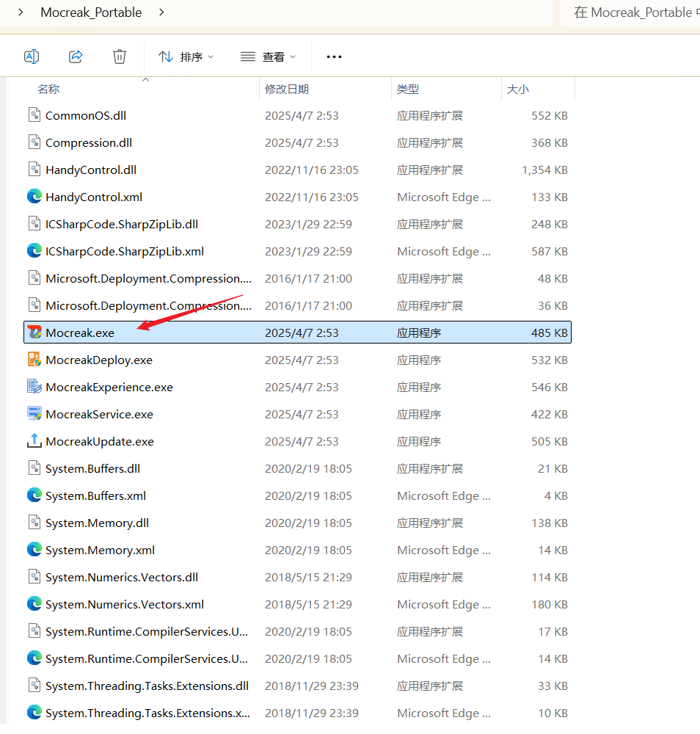Click the Edge icon of System.Numerics.Vectors.xml
The height and width of the screenshot is (734, 700).
pyautogui.click(x=34, y=604)
